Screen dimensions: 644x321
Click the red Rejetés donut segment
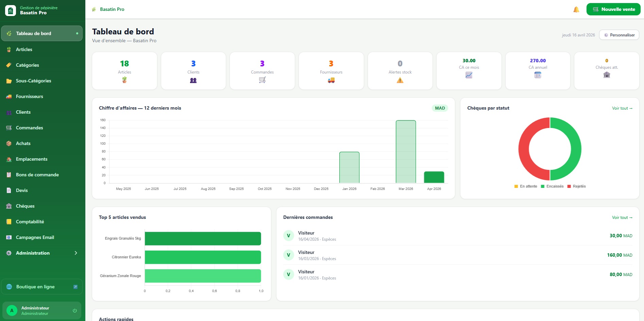click(x=524, y=149)
